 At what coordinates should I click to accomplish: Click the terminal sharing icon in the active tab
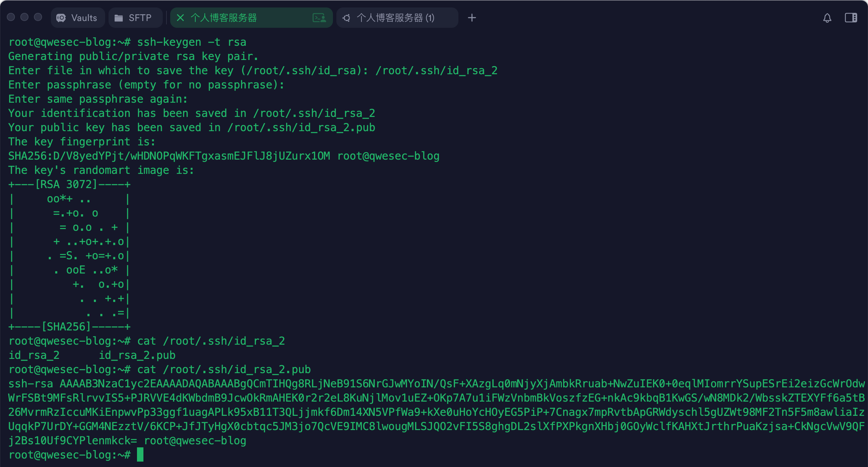point(319,18)
